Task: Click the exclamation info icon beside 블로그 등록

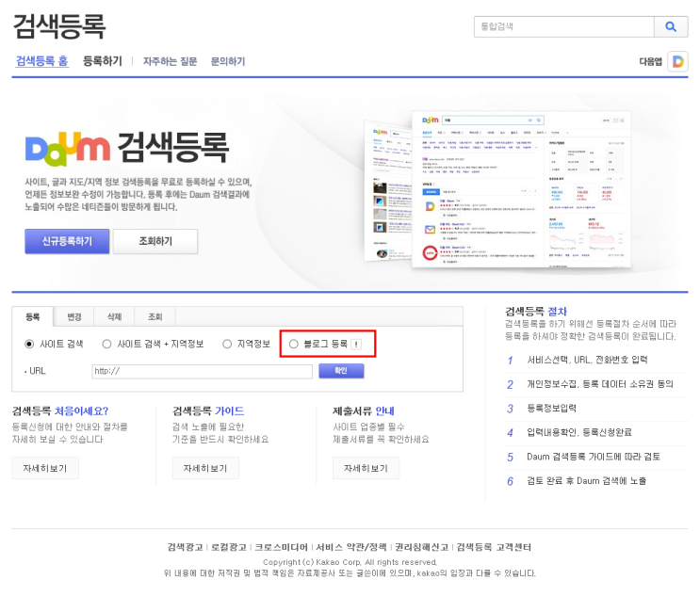Action: pyautogui.click(x=356, y=345)
